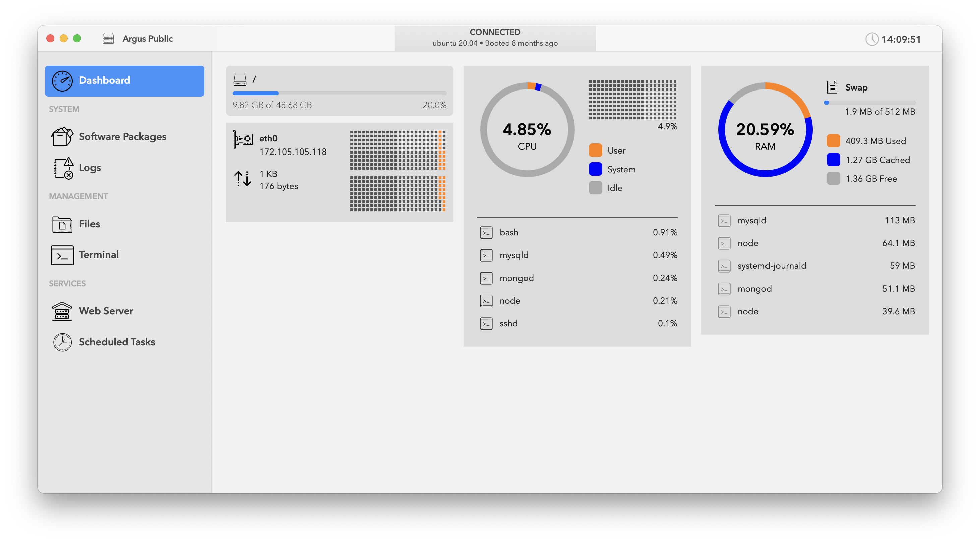Image resolution: width=980 pixels, height=543 pixels.
Task: Click the Scheduled Tasks clock icon
Action: [62, 342]
